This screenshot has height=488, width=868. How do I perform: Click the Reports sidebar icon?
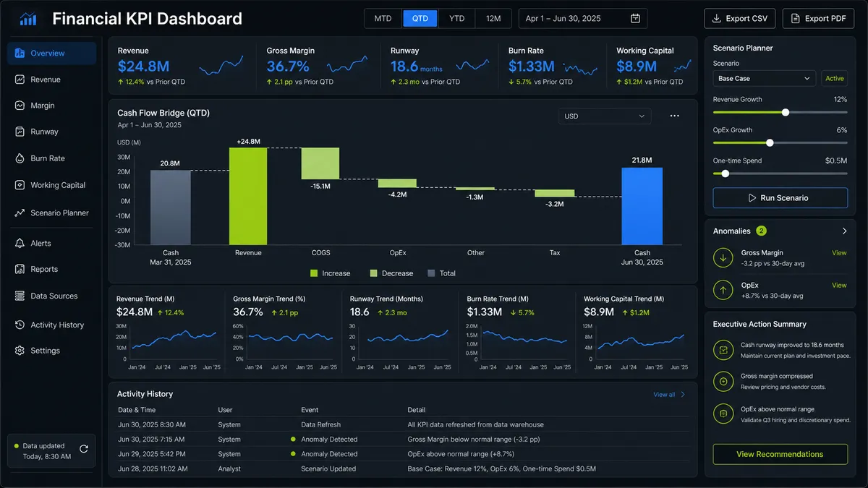[x=20, y=269]
